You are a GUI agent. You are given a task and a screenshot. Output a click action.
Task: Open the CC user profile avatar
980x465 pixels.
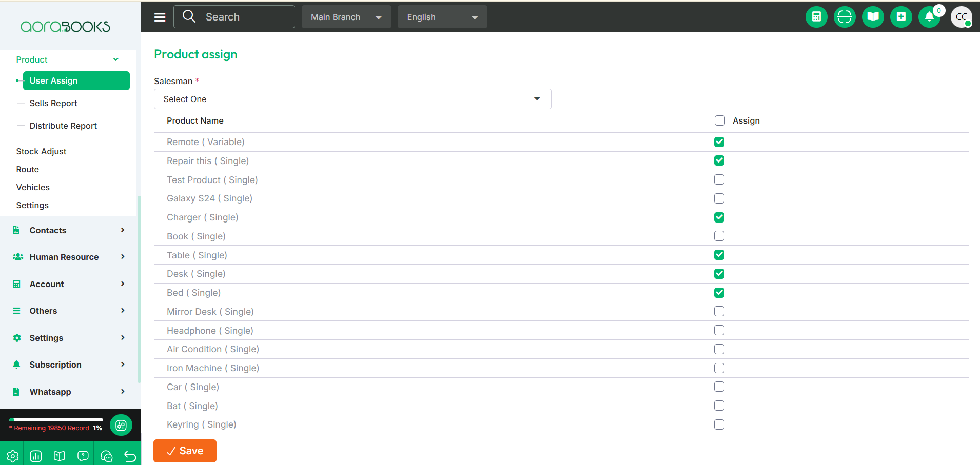(961, 17)
